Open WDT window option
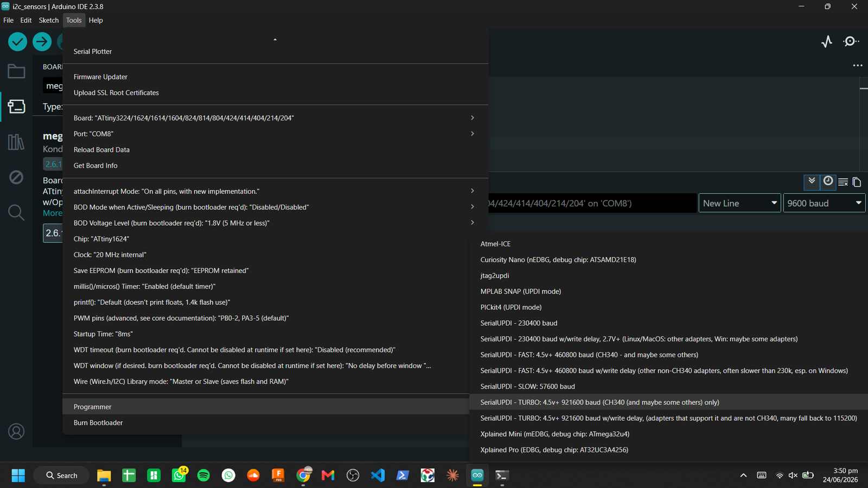Image resolution: width=868 pixels, height=488 pixels. [x=266, y=366]
